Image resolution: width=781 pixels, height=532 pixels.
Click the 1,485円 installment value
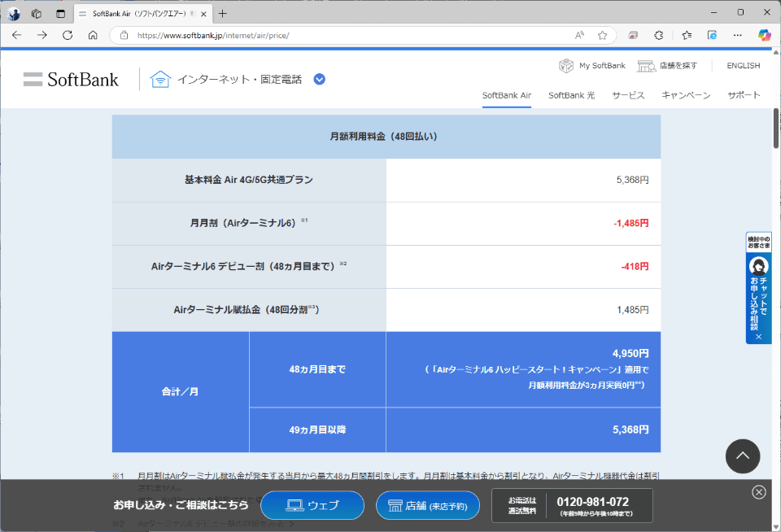(x=632, y=310)
